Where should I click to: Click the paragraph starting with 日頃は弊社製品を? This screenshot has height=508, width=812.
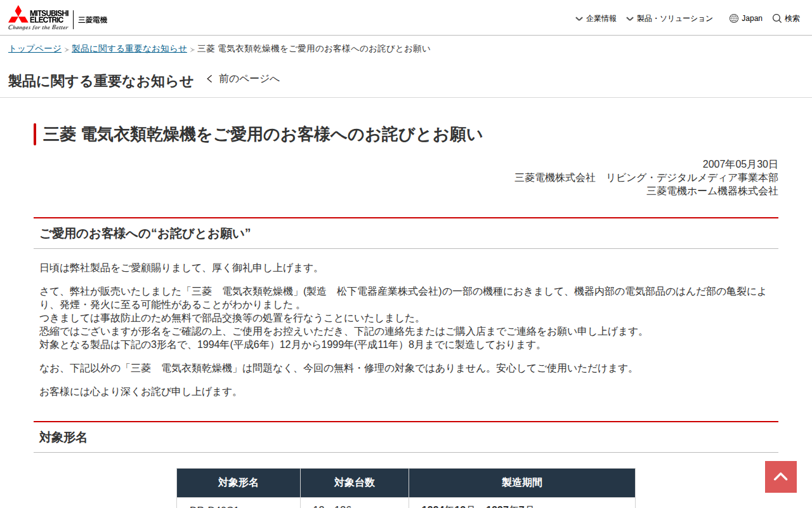click(x=180, y=268)
